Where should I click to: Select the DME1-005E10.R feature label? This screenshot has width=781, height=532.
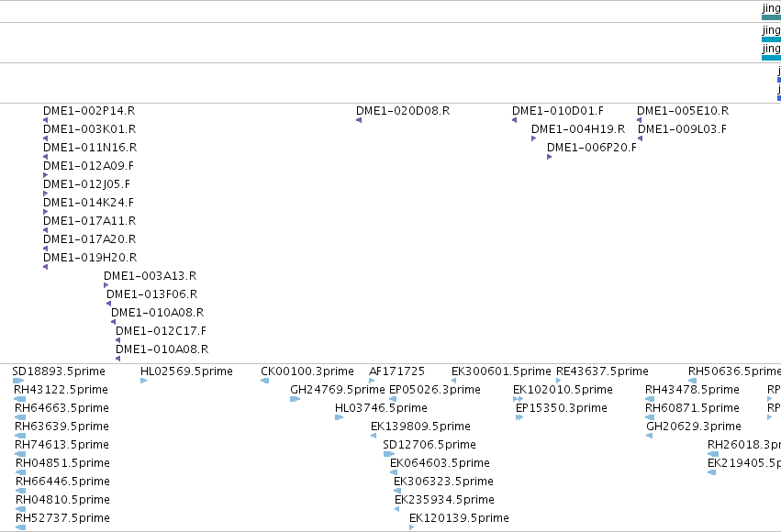pos(683,110)
